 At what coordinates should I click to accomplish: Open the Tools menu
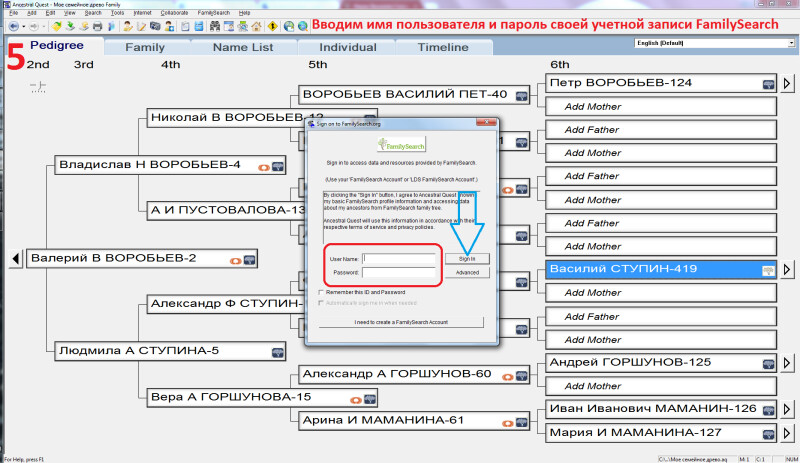117,13
